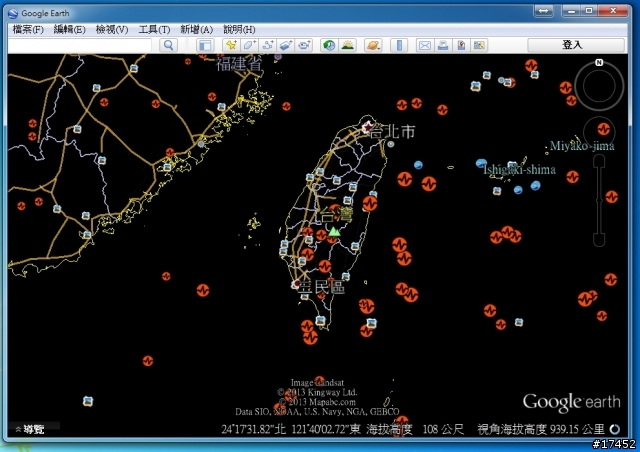The width and height of the screenshot is (640, 452).
Task: Click the zoom slider track
Action: coord(599,200)
